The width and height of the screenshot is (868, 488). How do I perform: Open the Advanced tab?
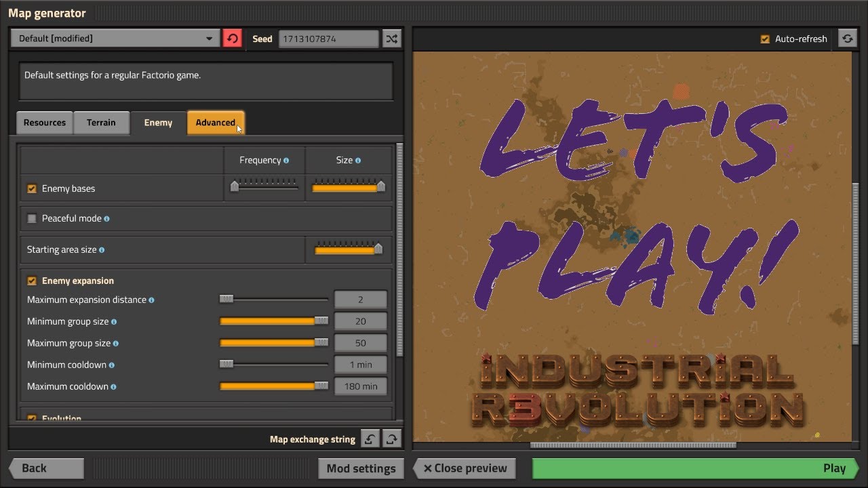point(216,123)
